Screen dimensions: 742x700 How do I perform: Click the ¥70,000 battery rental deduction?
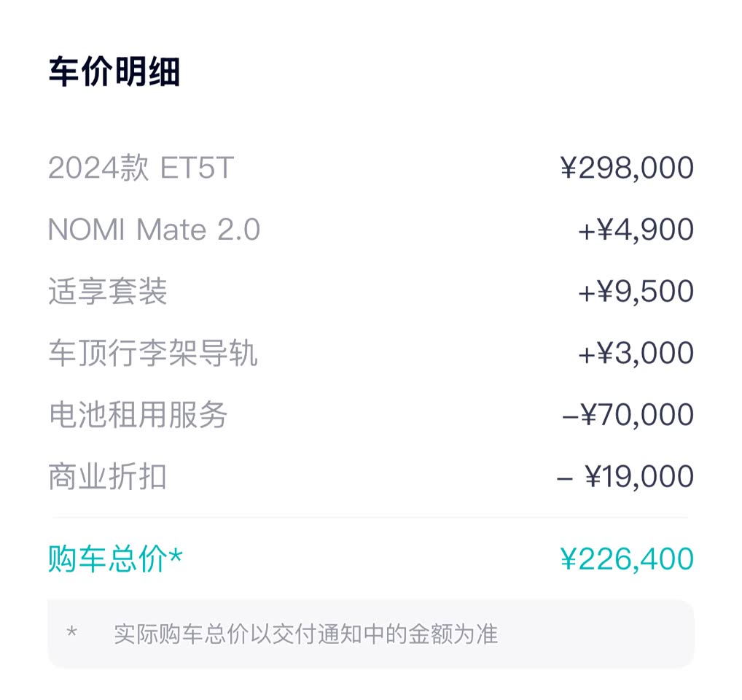pyautogui.click(x=636, y=415)
